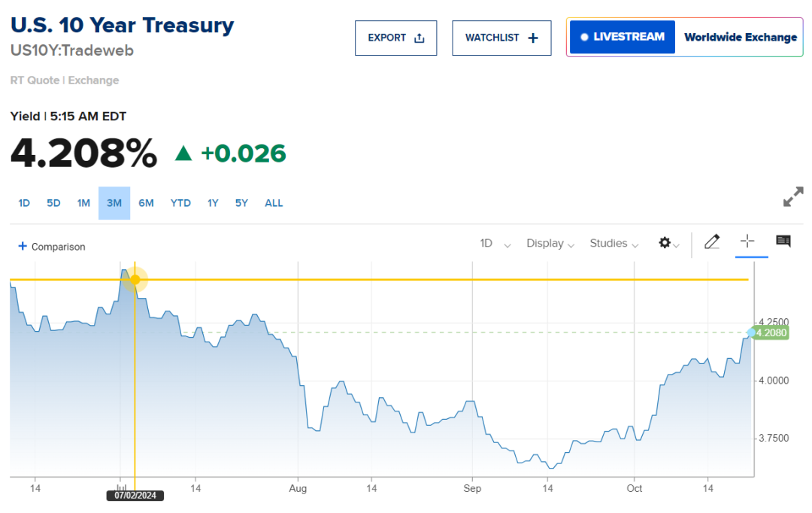Switch to the 1M time range
The image size is (812, 513).
(83, 203)
